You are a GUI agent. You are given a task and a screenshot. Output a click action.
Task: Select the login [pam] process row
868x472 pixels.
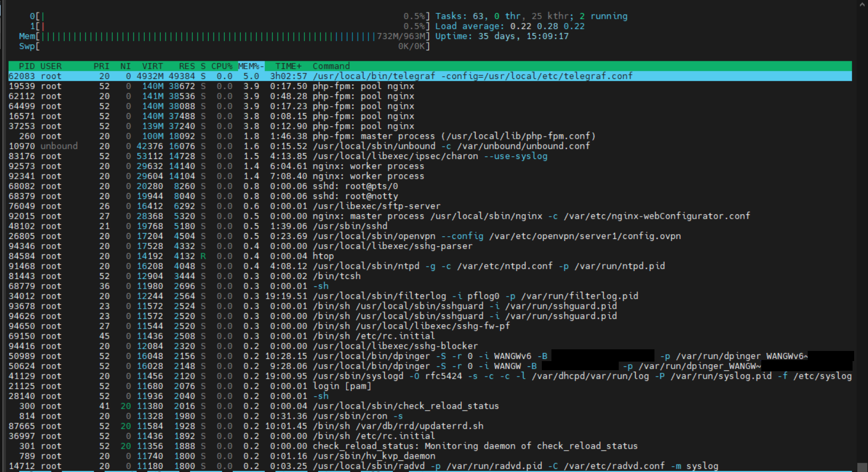coord(430,386)
